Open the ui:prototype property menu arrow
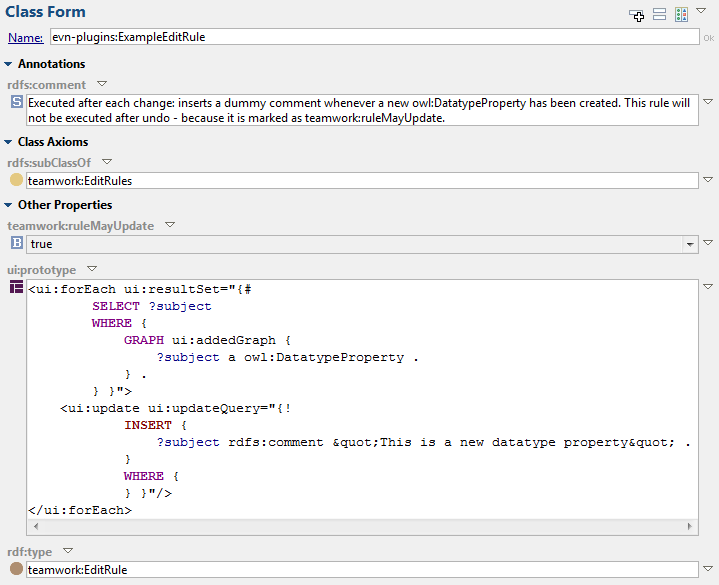Screen dimensions: 719x585 [x=92, y=268]
